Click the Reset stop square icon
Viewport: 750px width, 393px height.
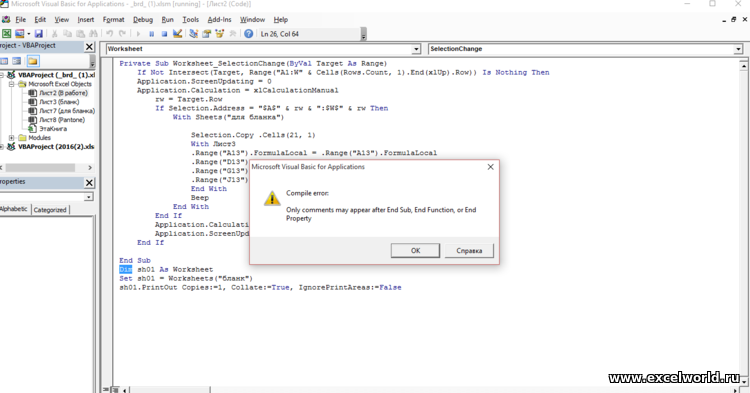[x=164, y=34]
